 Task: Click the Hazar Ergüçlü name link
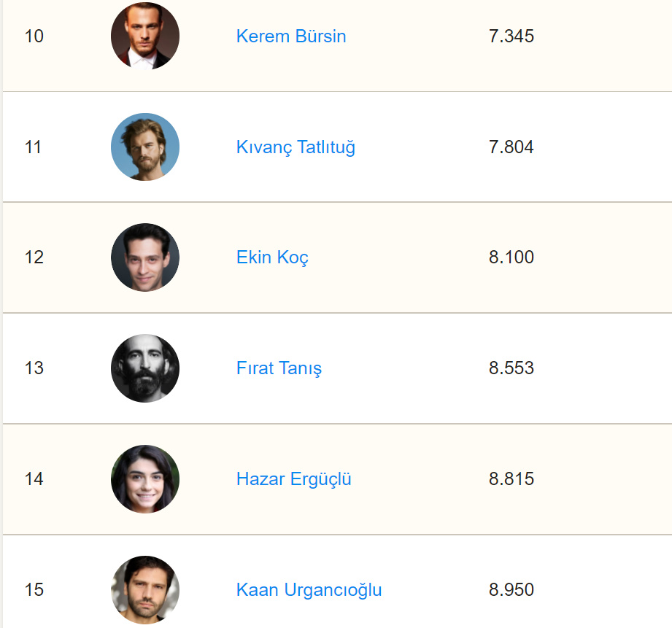coord(293,479)
